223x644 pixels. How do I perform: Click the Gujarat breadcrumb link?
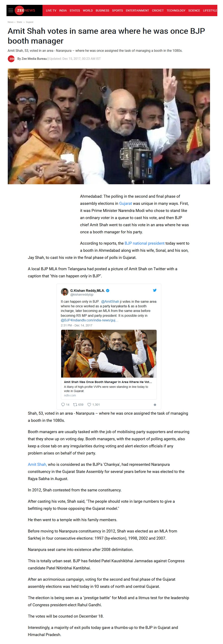point(30,22)
